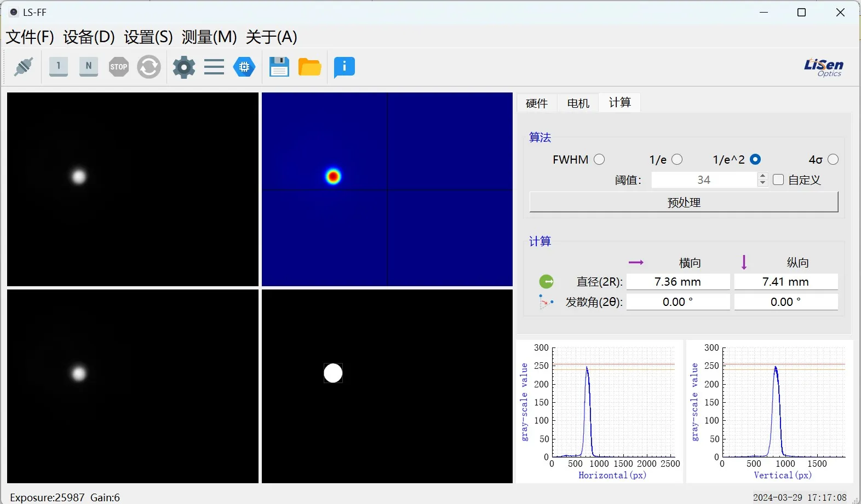Click the connect device plug icon
The width and height of the screenshot is (861, 504).
point(24,67)
